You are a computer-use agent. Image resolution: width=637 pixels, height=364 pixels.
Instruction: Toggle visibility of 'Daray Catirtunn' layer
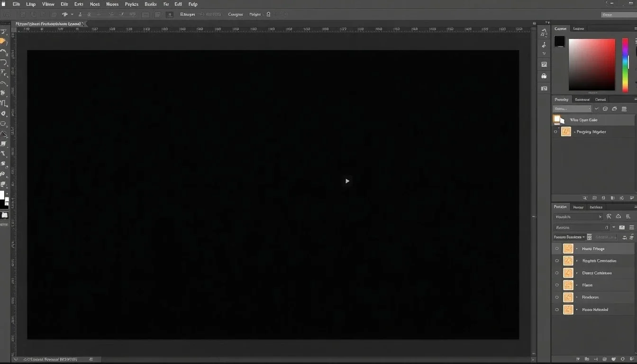[x=557, y=273]
